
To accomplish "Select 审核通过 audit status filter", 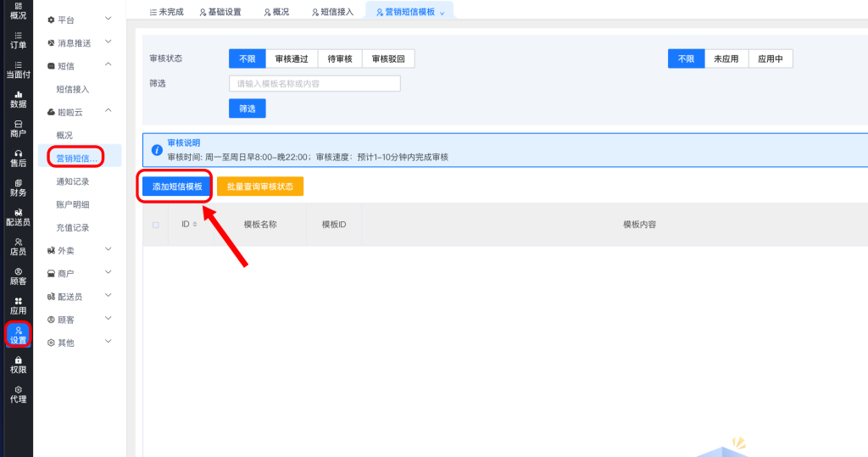I will click(292, 59).
